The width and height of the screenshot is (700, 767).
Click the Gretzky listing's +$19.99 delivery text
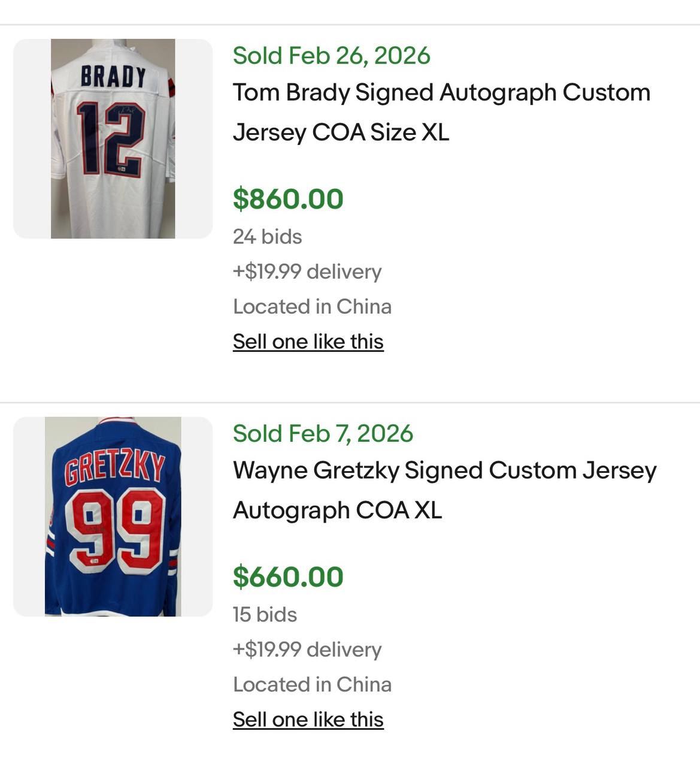(307, 650)
